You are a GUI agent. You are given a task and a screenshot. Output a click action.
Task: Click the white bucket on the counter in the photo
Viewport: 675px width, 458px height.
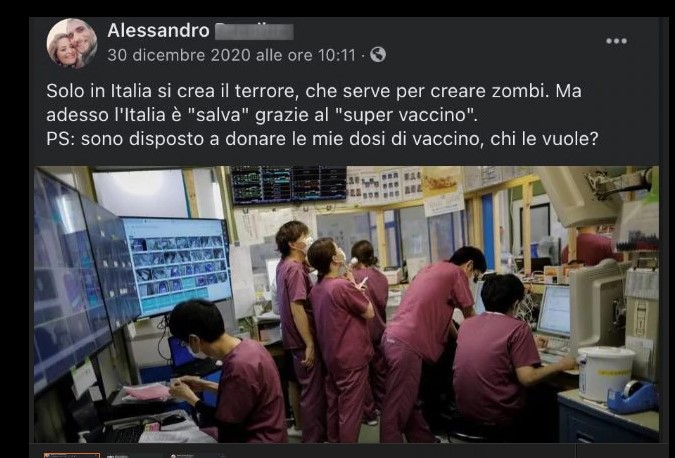coord(606,373)
